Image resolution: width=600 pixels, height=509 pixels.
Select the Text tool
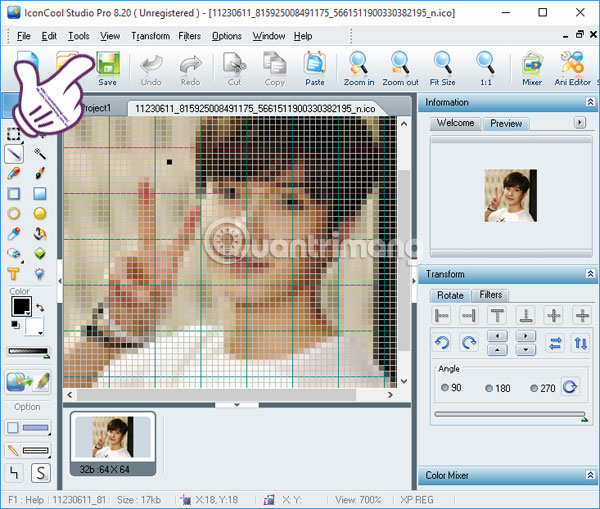(x=14, y=273)
